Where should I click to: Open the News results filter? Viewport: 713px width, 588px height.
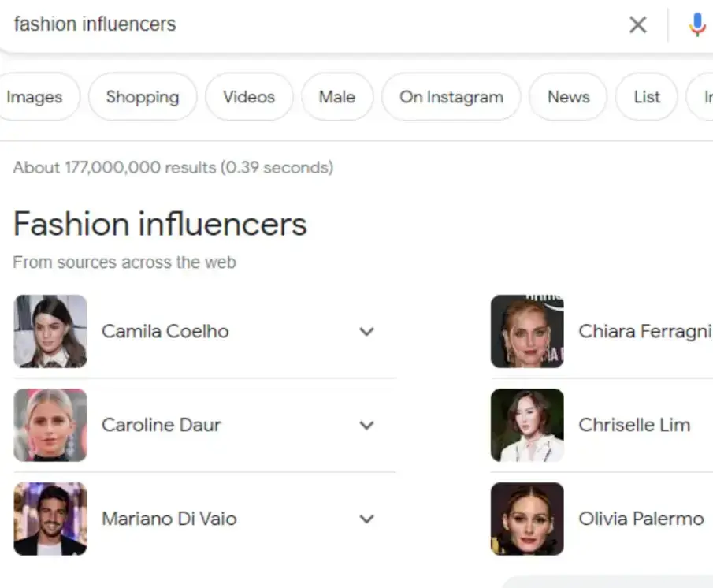pos(568,97)
